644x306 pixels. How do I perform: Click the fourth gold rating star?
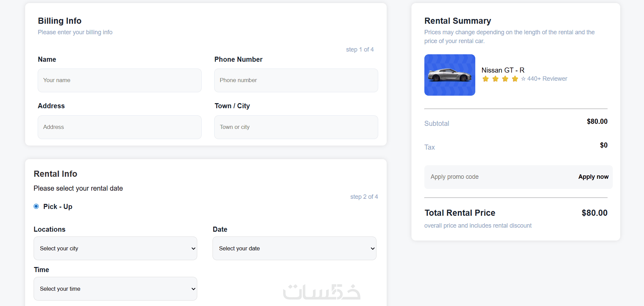pyautogui.click(x=515, y=79)
